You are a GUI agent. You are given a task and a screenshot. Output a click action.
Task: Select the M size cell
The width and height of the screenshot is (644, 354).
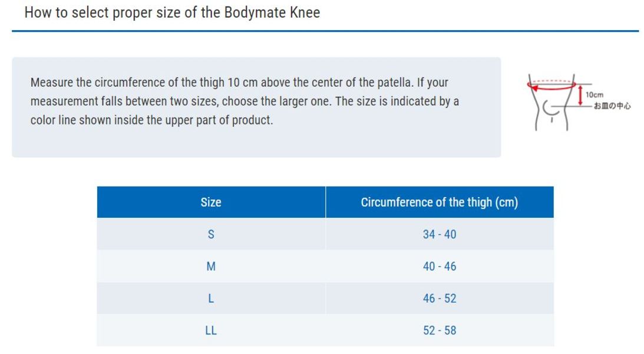211,266
